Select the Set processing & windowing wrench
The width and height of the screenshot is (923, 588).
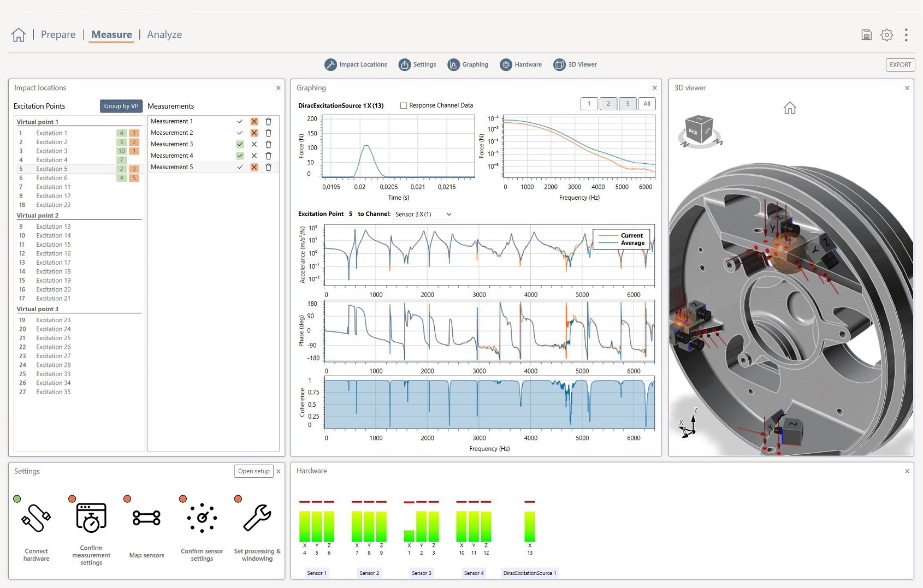[257, 518]
